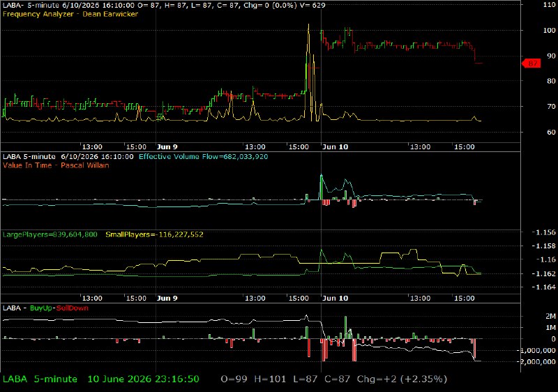Click the -1.16 axis label in players panel

[x=545, y=260]
